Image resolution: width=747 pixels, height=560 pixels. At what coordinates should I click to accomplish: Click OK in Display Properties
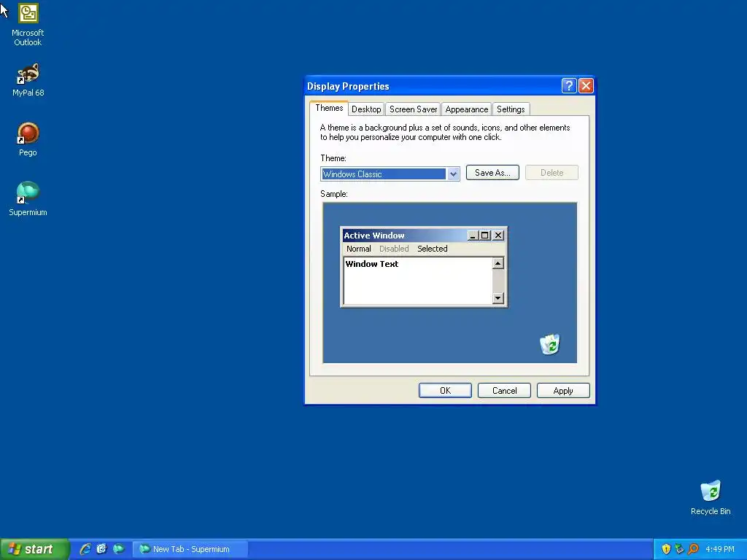click(x=445, y=391)
